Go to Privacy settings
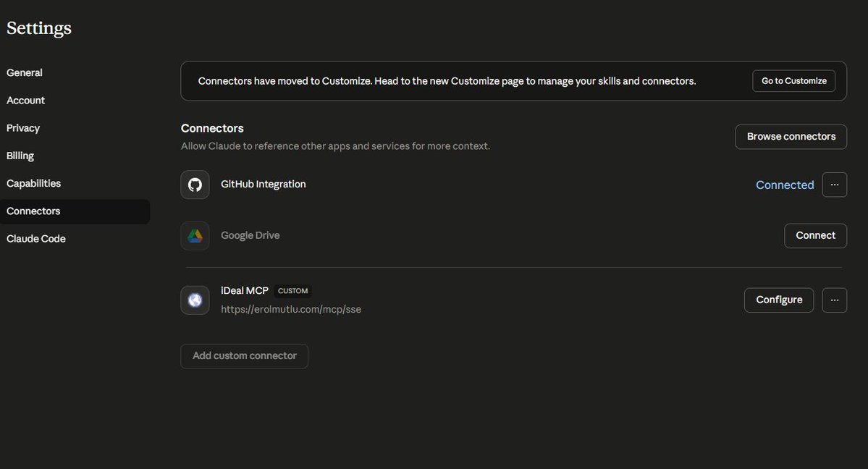Viewport: 868px width, 469px height. [23, 128]
